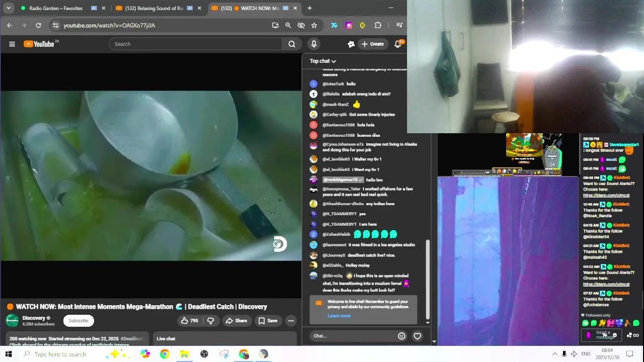This screenshot has height=362, width=644.
Task: Like the Deadliest Catch video
Action: [190, 321]
